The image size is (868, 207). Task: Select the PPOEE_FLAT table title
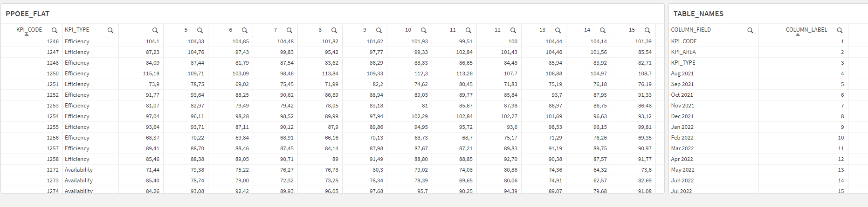click(28, 14)
